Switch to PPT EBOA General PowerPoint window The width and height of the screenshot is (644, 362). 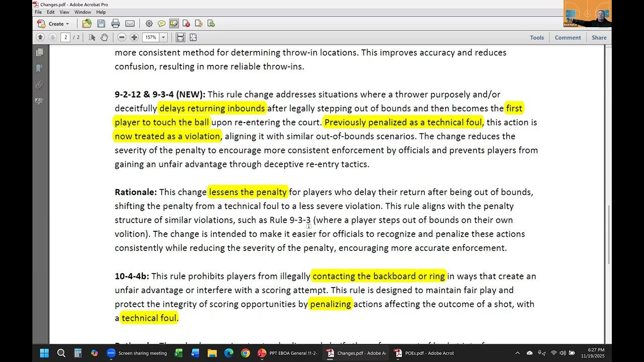point(287,353)
